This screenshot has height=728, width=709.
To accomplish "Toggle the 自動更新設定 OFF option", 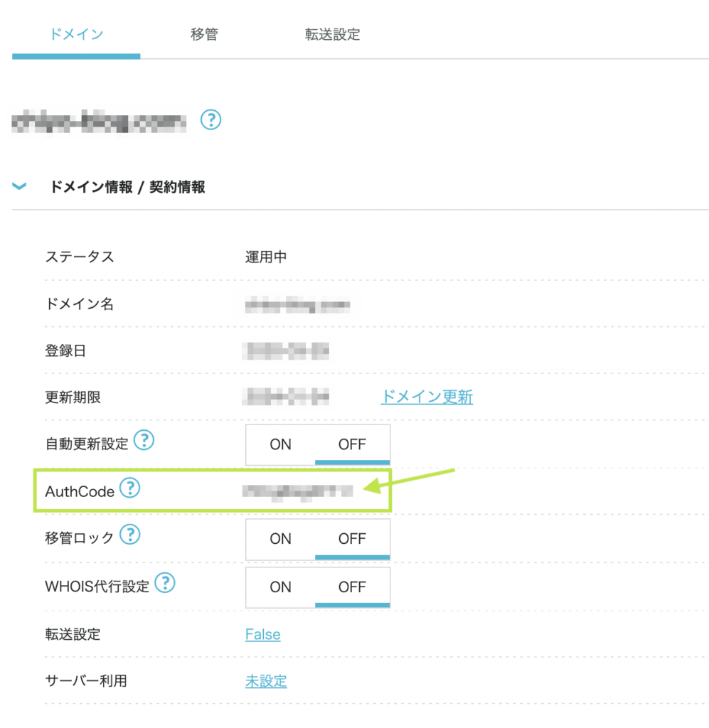I will pos(352,444).
